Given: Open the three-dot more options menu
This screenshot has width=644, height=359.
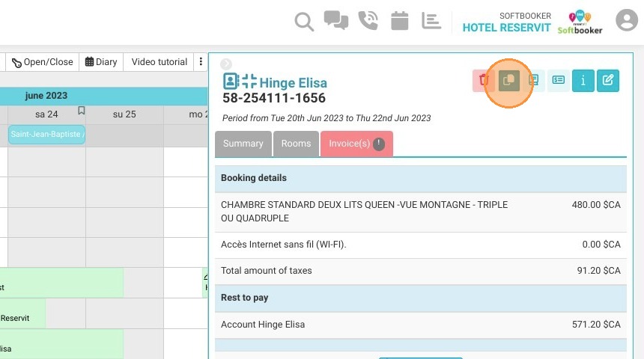Looking at the screenshot, I should pos(201,61).
